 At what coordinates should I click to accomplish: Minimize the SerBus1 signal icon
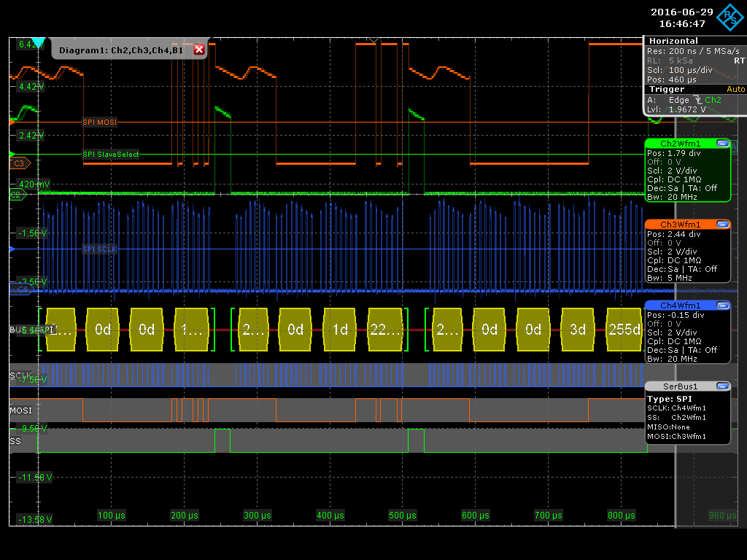tap(723, 386)
